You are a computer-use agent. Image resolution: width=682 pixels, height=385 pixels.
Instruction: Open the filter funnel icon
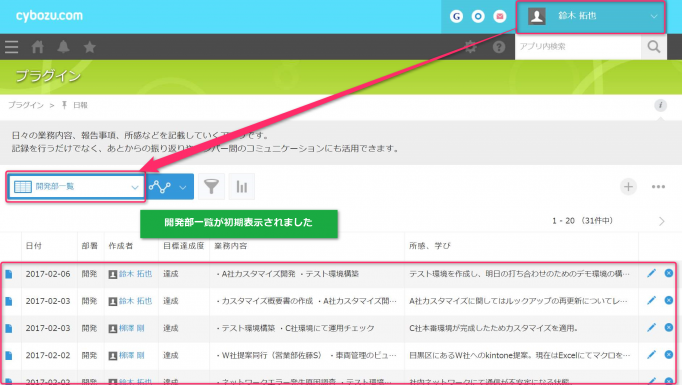pos(211,187)
